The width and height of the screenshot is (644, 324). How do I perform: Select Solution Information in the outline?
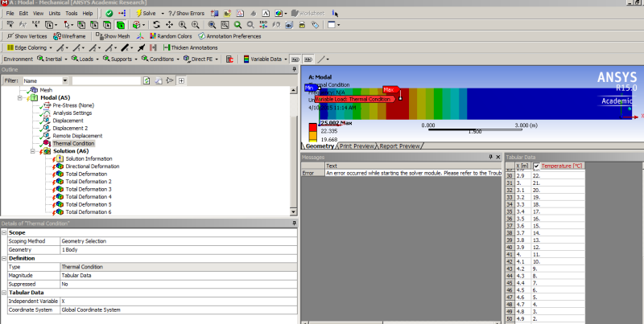(x=89, y=158)
